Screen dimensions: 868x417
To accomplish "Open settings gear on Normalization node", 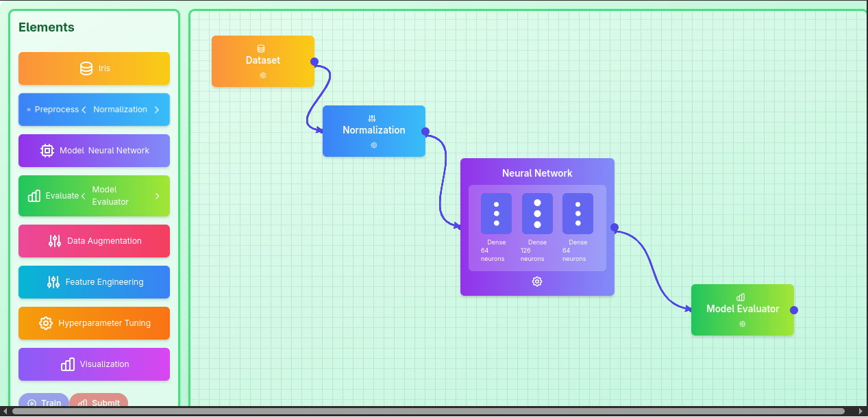I will coord(374,145).
